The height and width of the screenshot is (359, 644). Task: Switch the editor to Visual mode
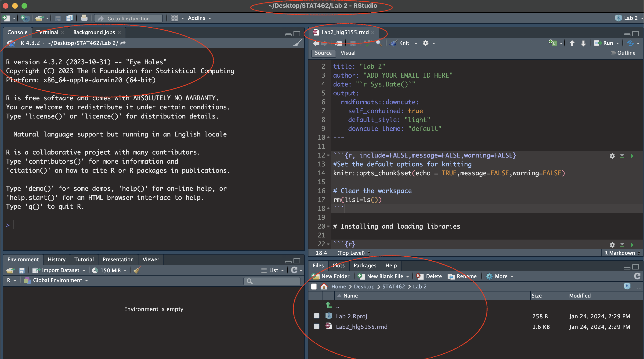(x=348, y=53)
